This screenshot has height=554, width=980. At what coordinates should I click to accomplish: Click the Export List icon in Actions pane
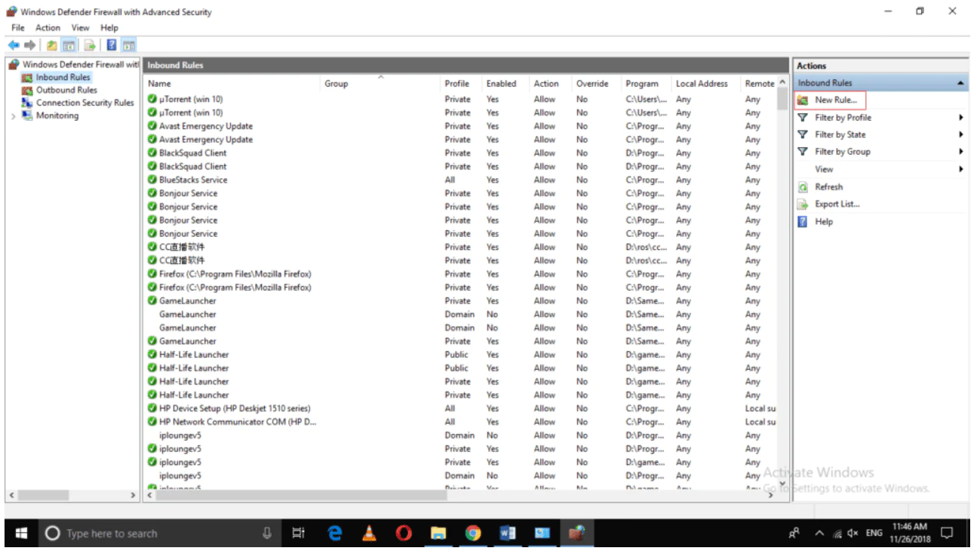803,205
